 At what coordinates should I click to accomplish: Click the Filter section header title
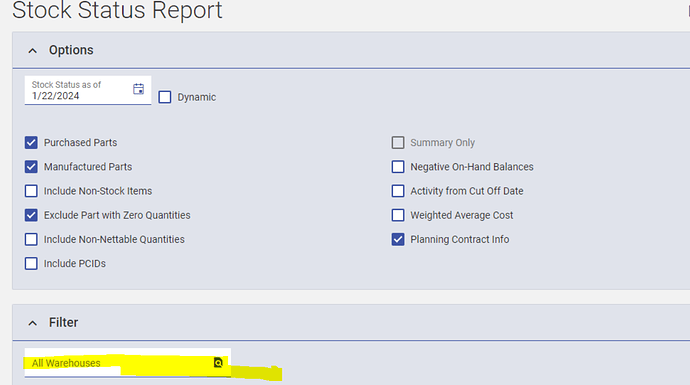pos(63,323)
